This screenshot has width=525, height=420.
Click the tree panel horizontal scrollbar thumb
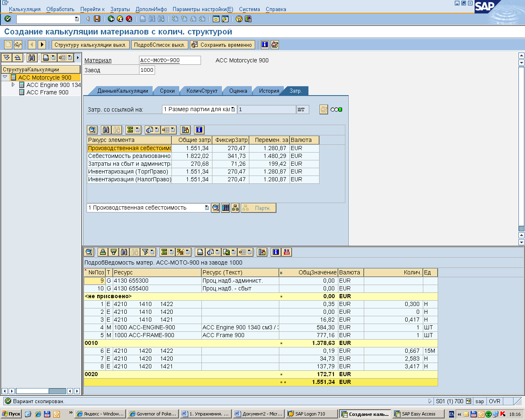coord(57,391)
